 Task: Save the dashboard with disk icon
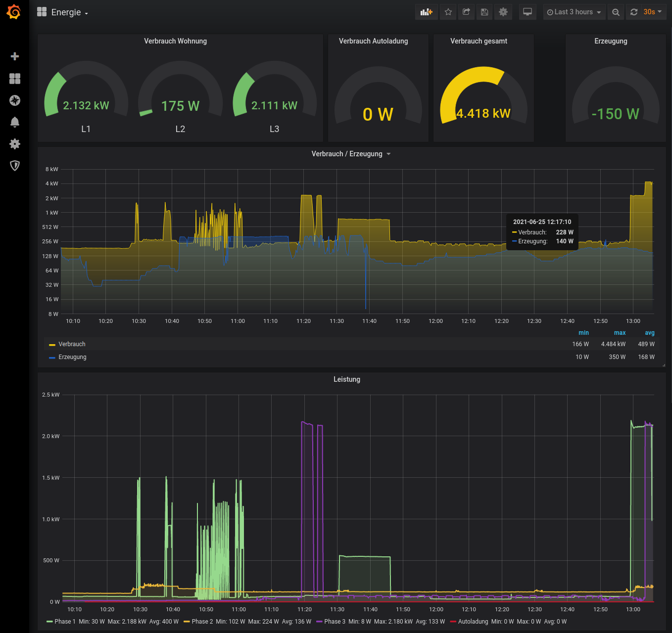click(484, 12)
